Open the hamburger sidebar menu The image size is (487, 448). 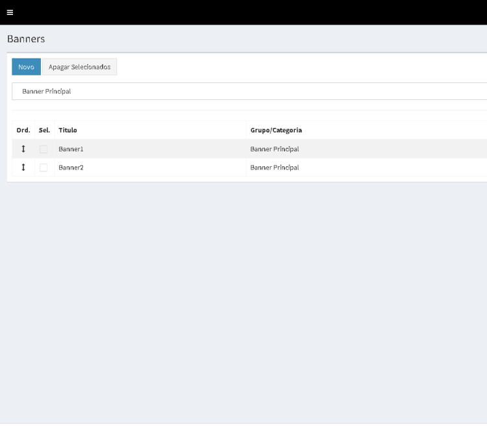pos(10,13)
